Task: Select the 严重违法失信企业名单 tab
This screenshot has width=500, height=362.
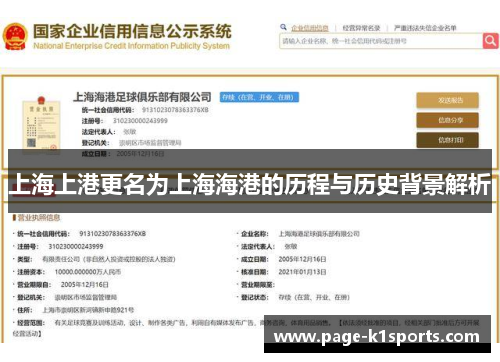Action: (x=425, y=28)
